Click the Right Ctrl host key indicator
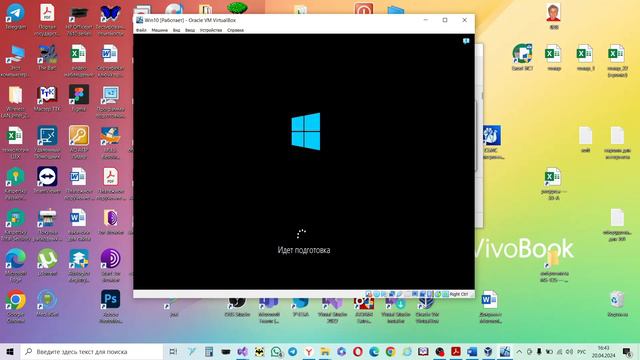640x360 pixels. (459, 294)
